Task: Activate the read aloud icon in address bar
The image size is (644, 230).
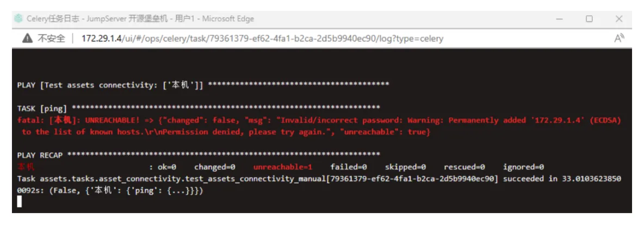Action: tap(619, 39)
